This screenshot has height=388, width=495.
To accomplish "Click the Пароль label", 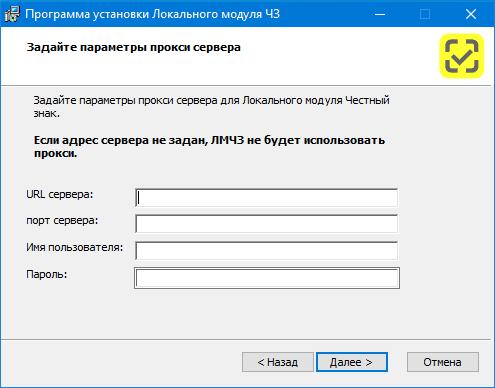I will click(47, 274).
